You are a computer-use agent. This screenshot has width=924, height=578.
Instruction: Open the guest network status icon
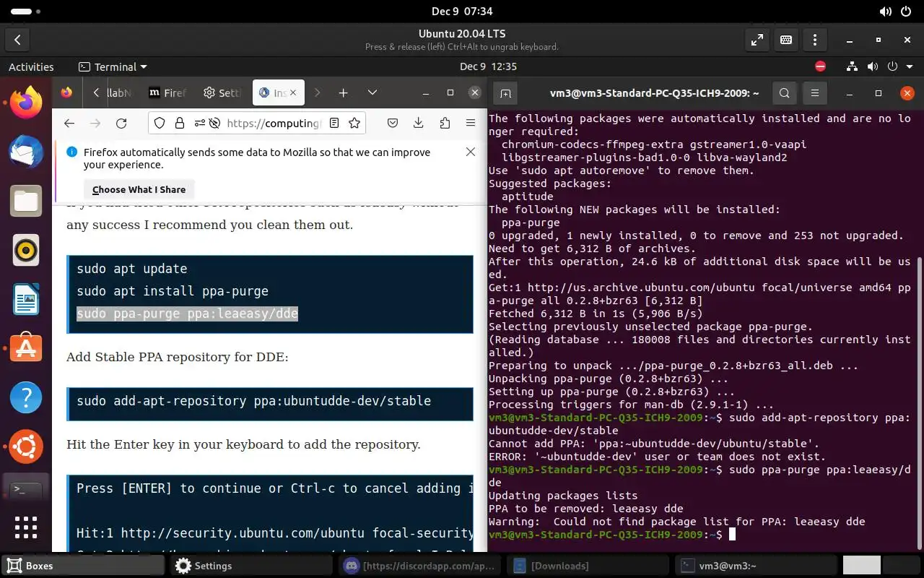[853, 66]
